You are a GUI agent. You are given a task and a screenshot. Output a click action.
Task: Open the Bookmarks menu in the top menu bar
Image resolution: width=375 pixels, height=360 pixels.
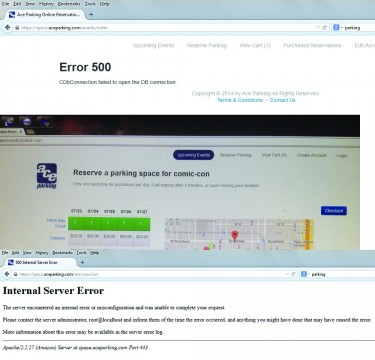point(69,4)
